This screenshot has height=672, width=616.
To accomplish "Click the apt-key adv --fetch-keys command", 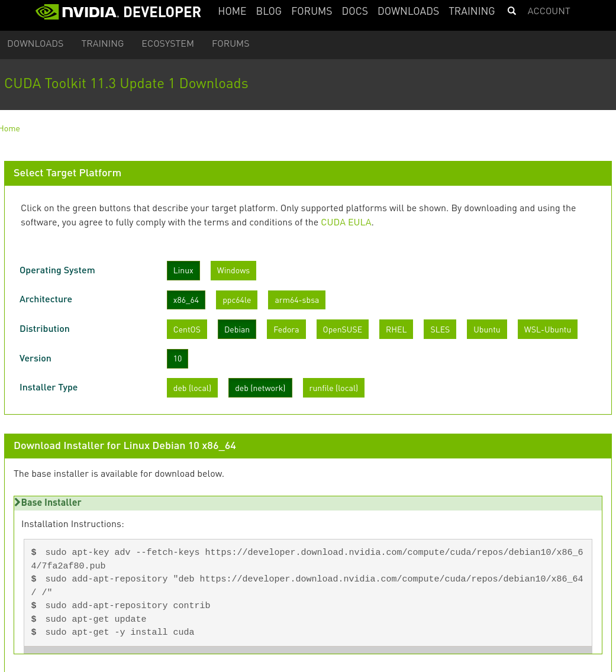I will (307, 559).
